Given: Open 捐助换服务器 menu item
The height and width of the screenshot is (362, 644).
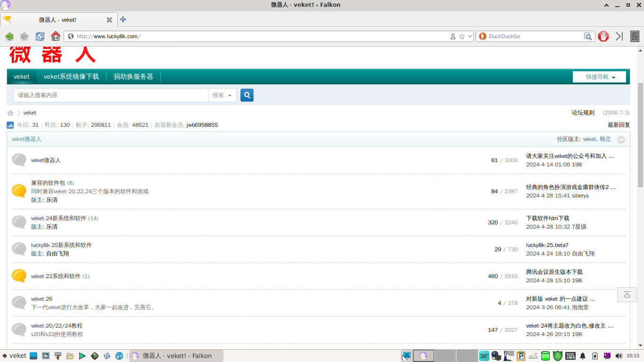Looking at the screenshot, I should 133,76.
